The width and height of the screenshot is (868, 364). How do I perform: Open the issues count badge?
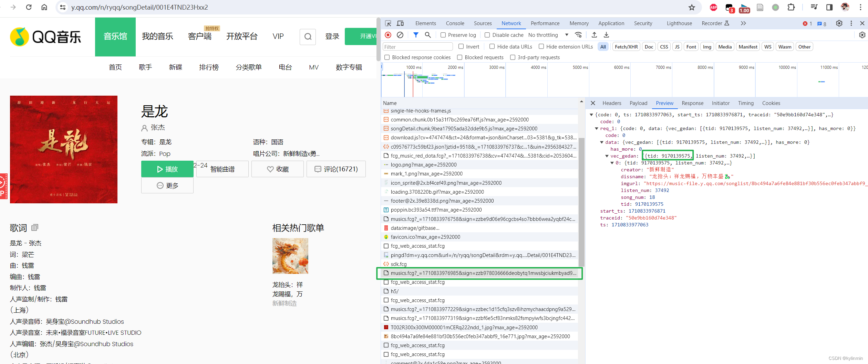[822, 23]
